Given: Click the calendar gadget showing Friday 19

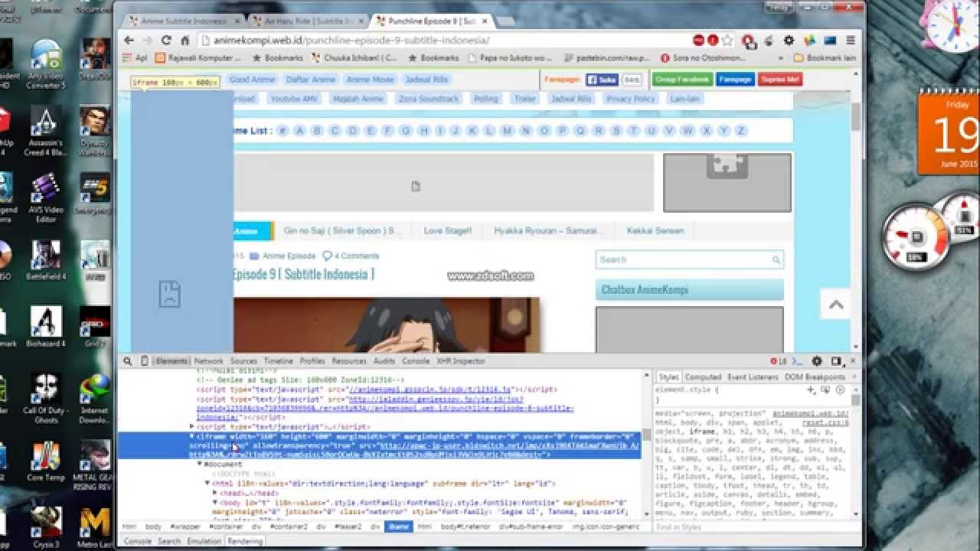Looking at the screenshot, I should [949, 132].
